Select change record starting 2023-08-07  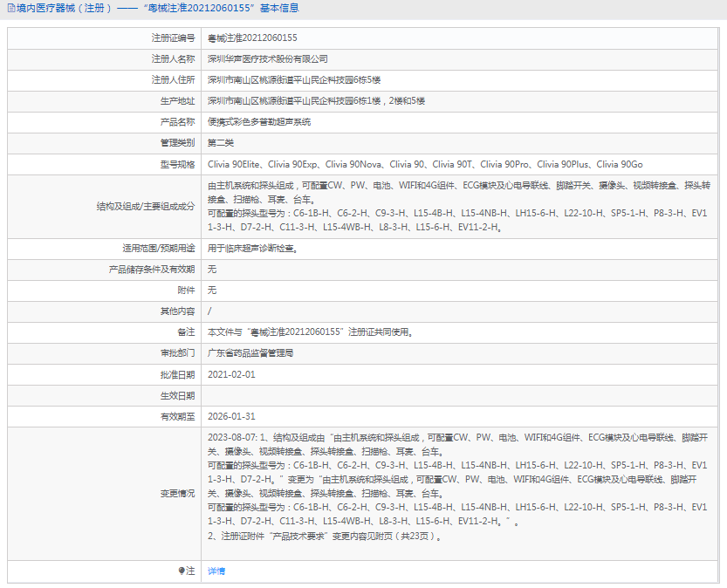pyautogui.click(x=457, y=487)
